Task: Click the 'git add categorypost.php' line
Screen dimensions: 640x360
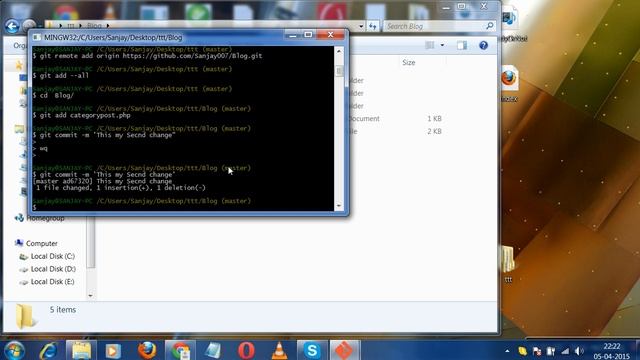Action: [x=82, y=115]
